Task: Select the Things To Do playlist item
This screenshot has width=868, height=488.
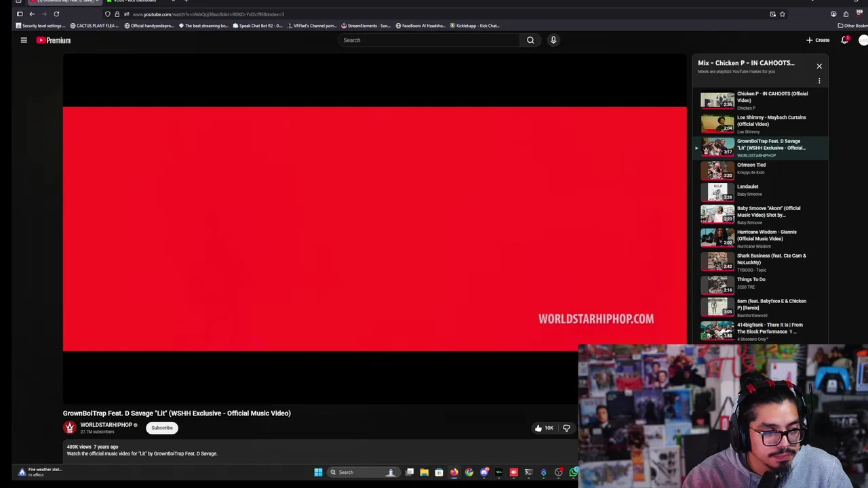Action: [x=759, y=285]
